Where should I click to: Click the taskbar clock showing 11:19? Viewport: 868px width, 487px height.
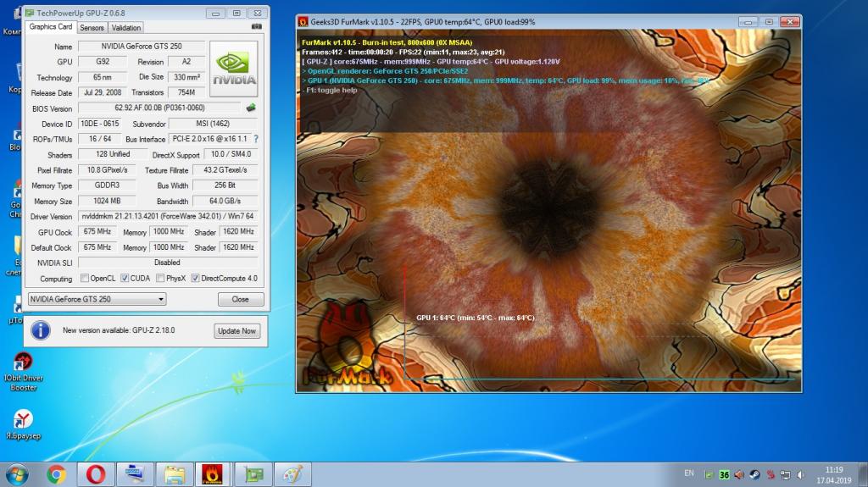tap(834, 475)
